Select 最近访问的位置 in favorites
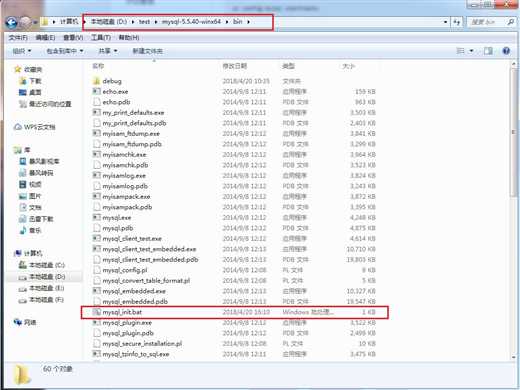The height and width of the screenshot is (390, 520). [45, 104]
